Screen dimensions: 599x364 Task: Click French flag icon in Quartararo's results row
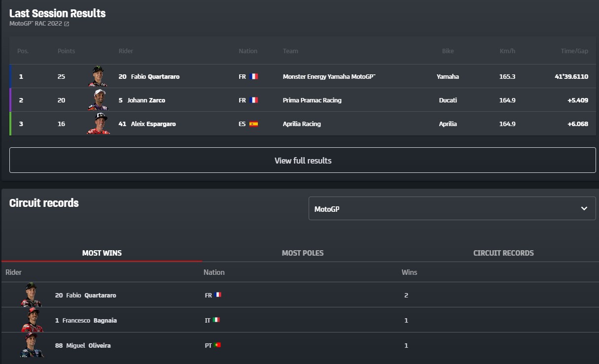coord(254,76)
